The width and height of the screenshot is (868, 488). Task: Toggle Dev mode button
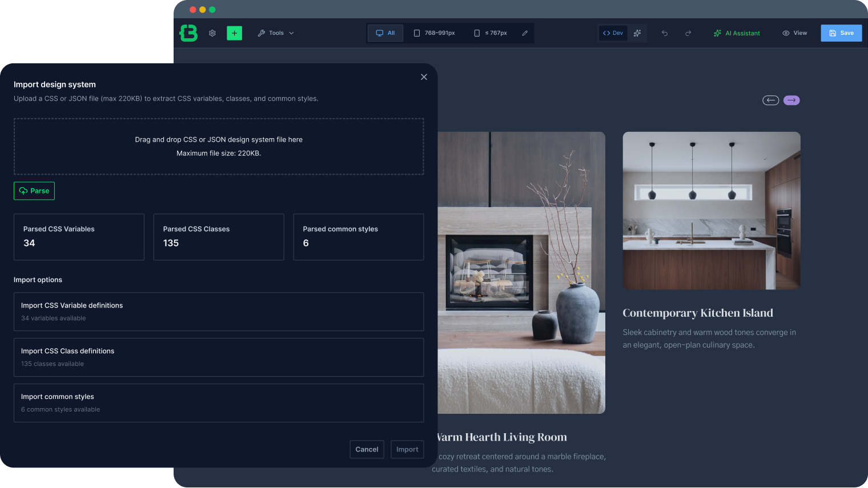613,33
